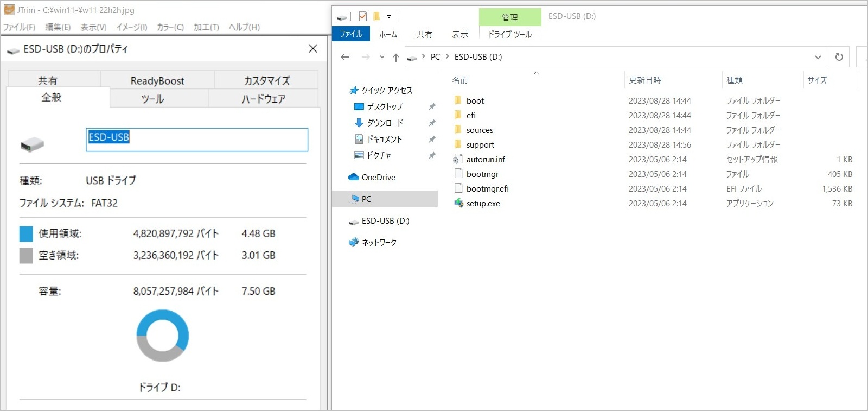Screen dimensions: 868x411
Task: Click the ESD-USB volume label field
Action: coord(197,140)
